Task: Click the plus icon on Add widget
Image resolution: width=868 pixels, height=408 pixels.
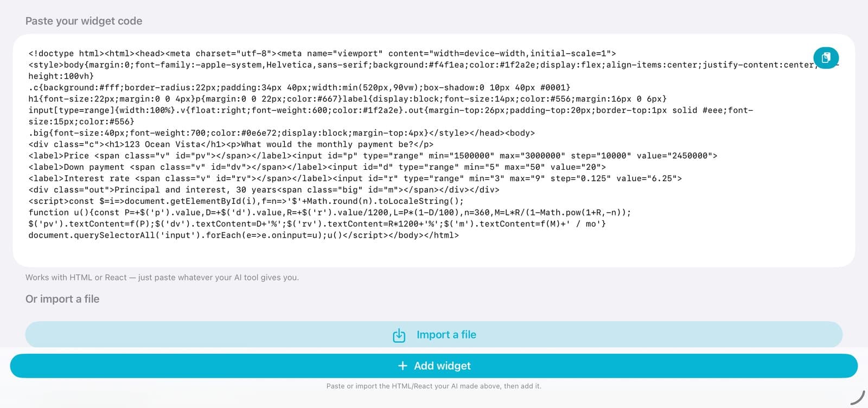Action: tap(403, 366)
